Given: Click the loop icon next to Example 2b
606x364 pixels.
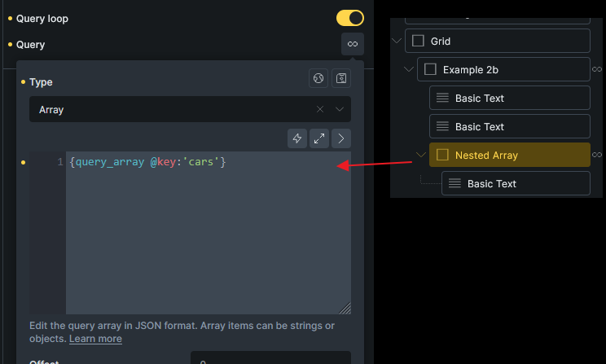Looking at the screenshot, I should pyautogui.click(x=597, y=70).
